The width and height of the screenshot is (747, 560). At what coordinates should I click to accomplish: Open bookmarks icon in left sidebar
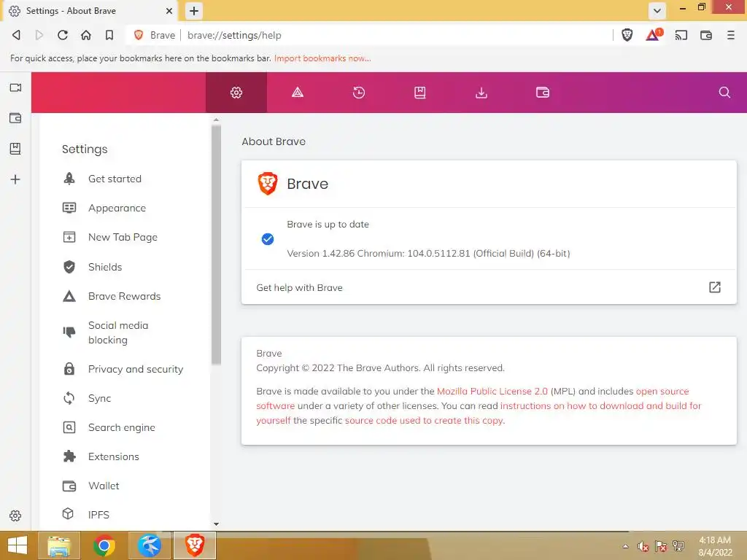15,149
